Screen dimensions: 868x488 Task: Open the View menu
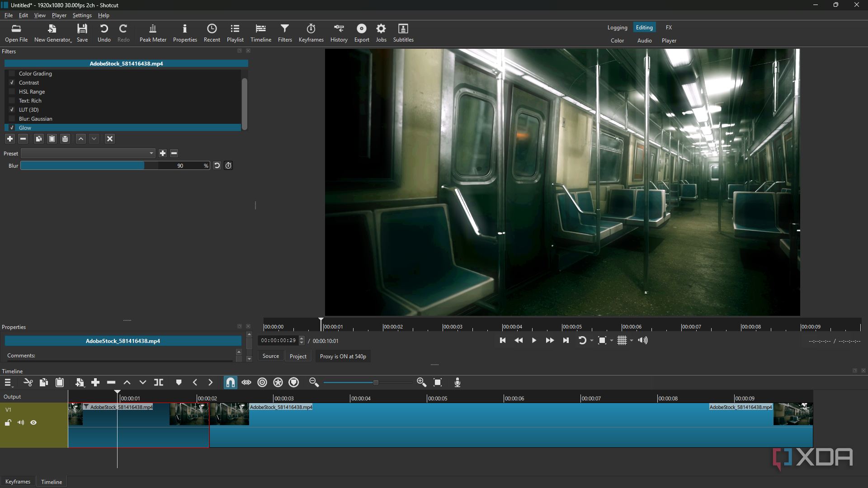[40, 15]
